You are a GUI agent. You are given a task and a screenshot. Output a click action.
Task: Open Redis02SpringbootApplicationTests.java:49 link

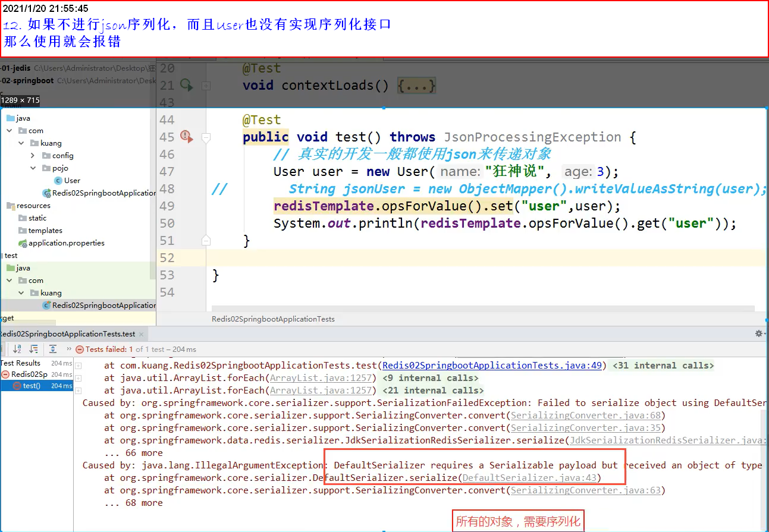click(494, 366)
